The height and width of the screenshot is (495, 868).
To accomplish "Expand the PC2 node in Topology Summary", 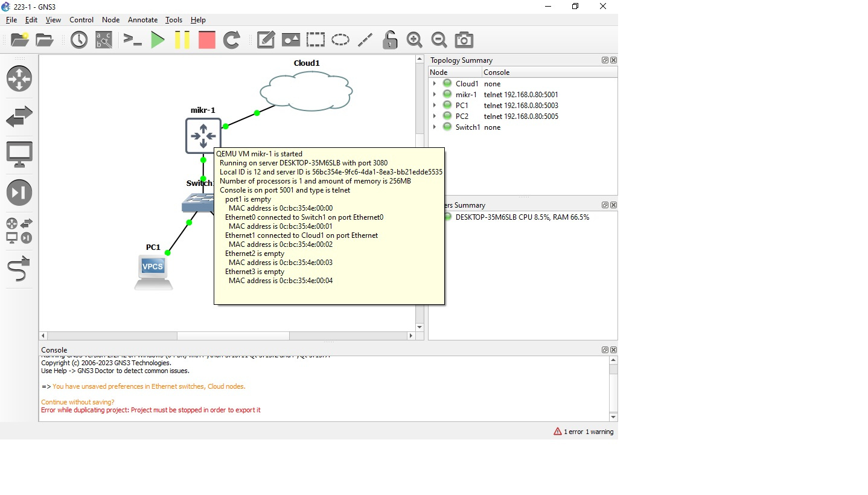I will [x=435, y=117].
